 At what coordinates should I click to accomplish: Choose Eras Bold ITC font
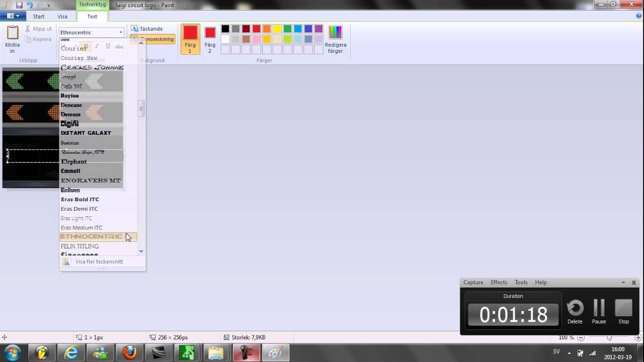pyautogui.click(x=80, y=199)
